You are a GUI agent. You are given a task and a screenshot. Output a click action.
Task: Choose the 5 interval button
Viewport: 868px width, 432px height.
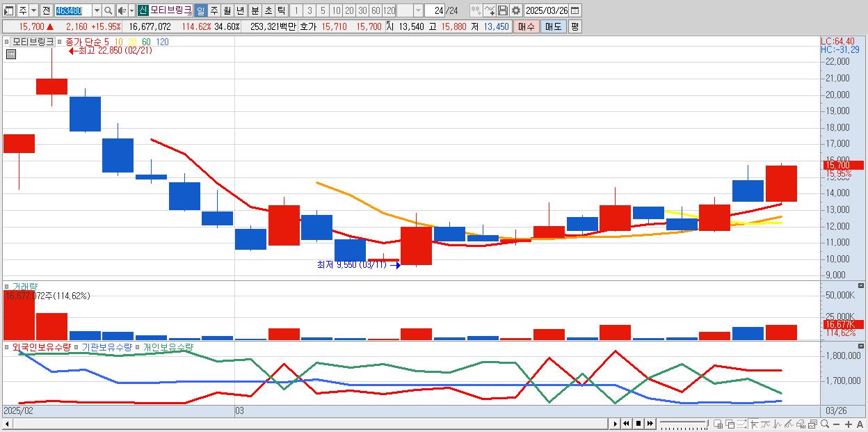point(323,10)
